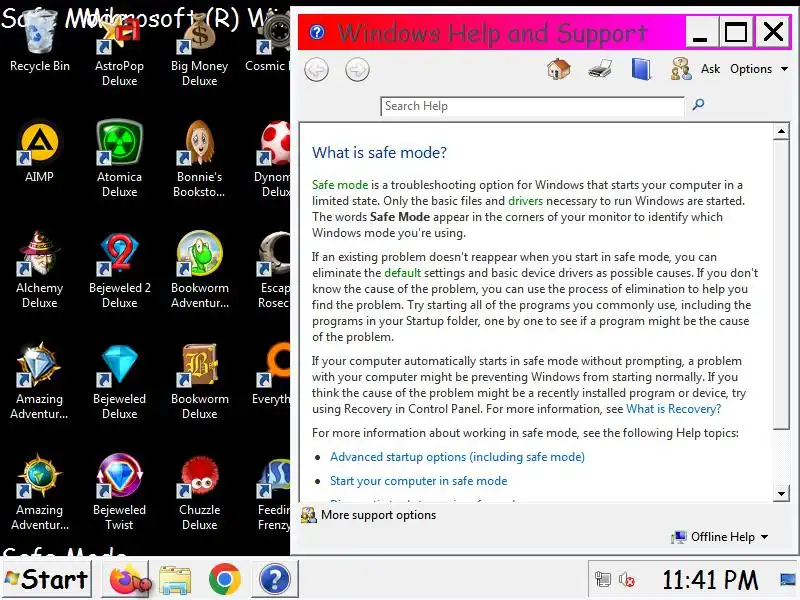Open Bonnie's Bookstore shortcut
This screenshot has width=800, height=600.
(199, 159)
